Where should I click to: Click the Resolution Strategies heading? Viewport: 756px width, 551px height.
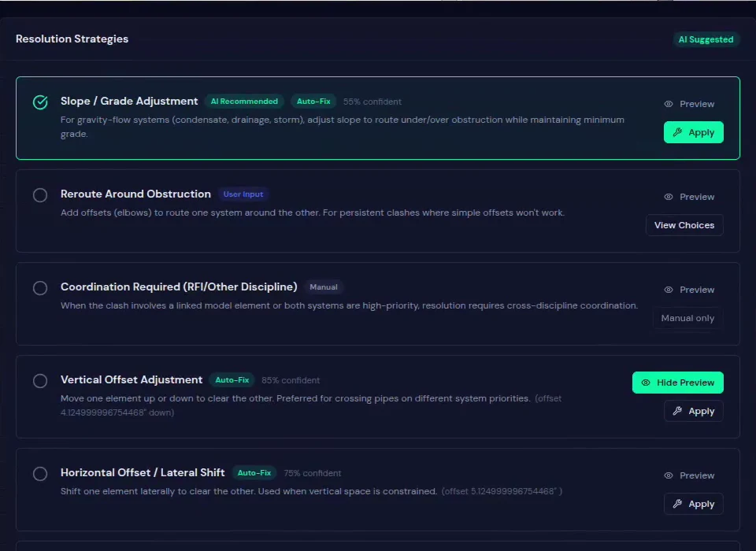(x=72, y=39)
